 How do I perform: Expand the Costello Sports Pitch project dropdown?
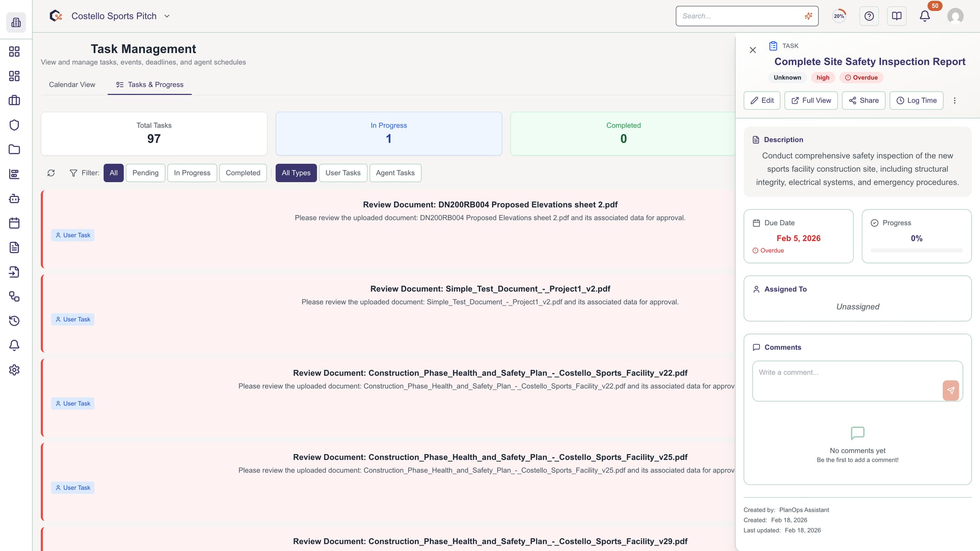(x=167, y=16)
